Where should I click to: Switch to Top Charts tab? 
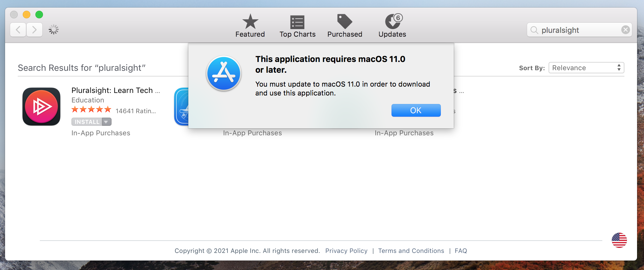coord(297,26)
